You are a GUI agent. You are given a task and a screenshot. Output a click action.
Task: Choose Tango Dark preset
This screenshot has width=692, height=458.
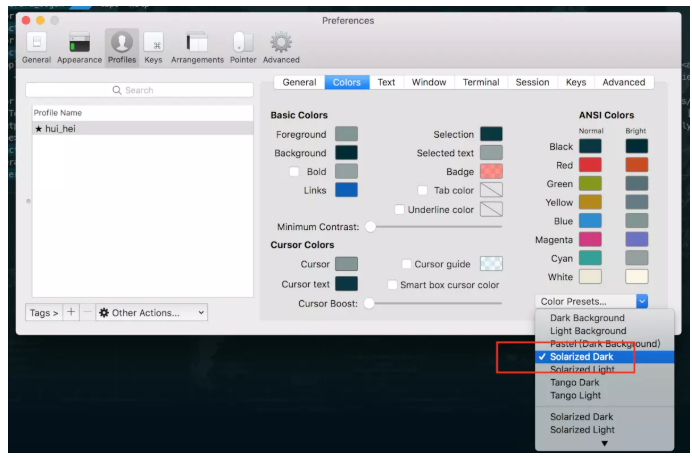[575, 382]
